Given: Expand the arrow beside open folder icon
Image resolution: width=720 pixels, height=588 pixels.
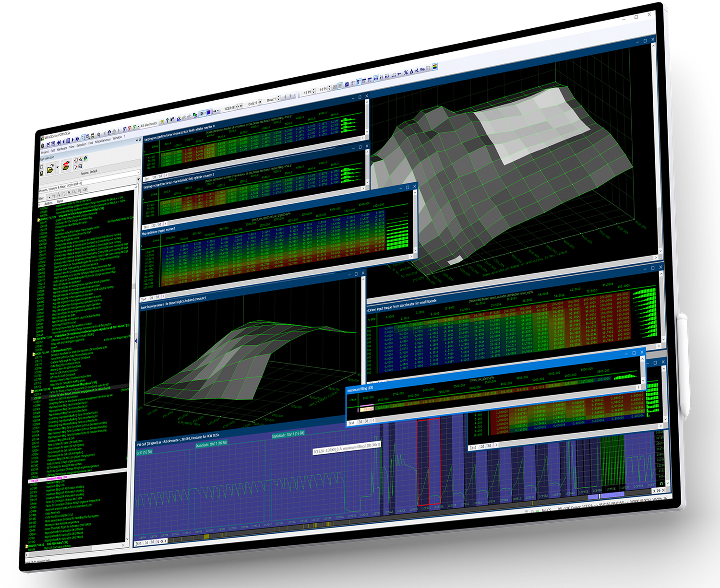Looking at the screenshot, I should 58,168.
